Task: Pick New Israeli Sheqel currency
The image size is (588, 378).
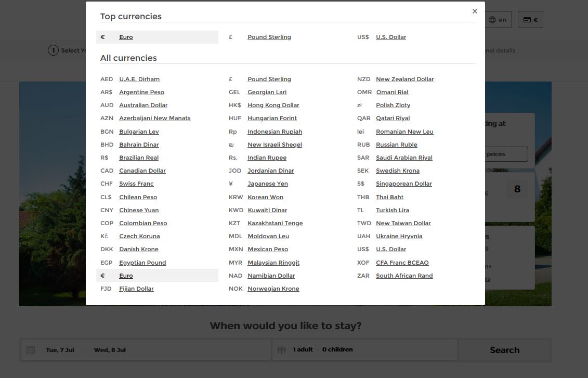Action: coord(275,145)
